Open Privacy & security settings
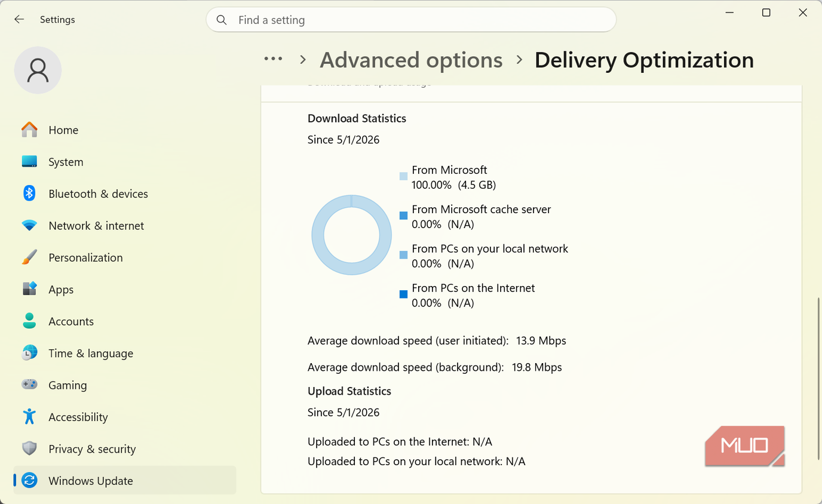Viewport: 822px width, 504px height. point(125,448)
